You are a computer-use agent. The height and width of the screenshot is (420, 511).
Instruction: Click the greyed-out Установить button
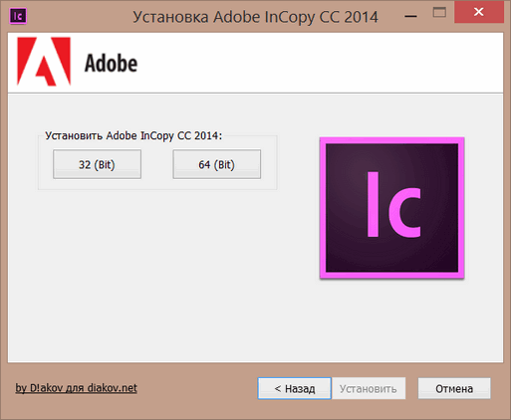tap(369, 388)
